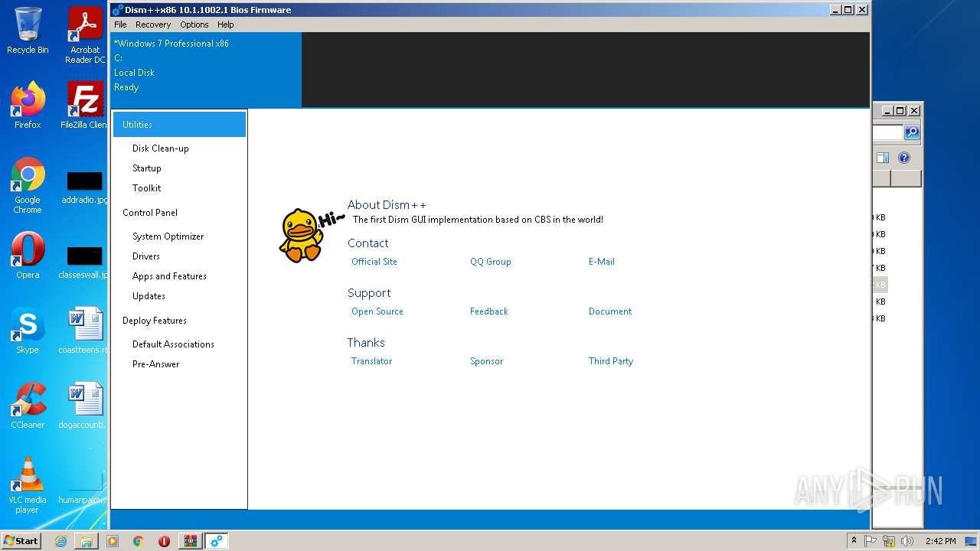Select coastteens.rtf document icon
The height and width of the screenshot is (551, 980).
(85, 331)
